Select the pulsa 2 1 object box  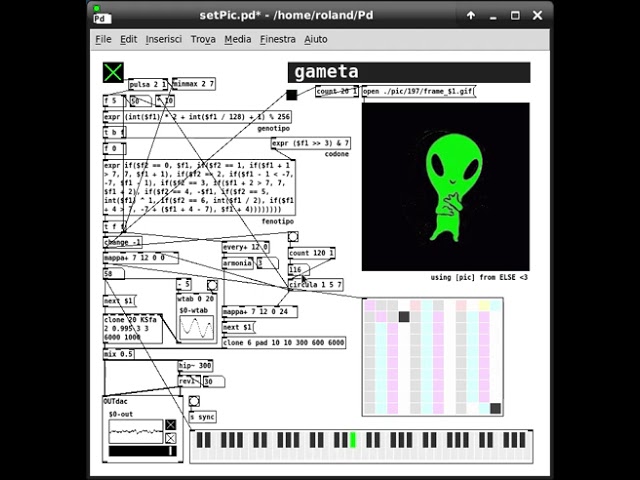coord(148,84)
